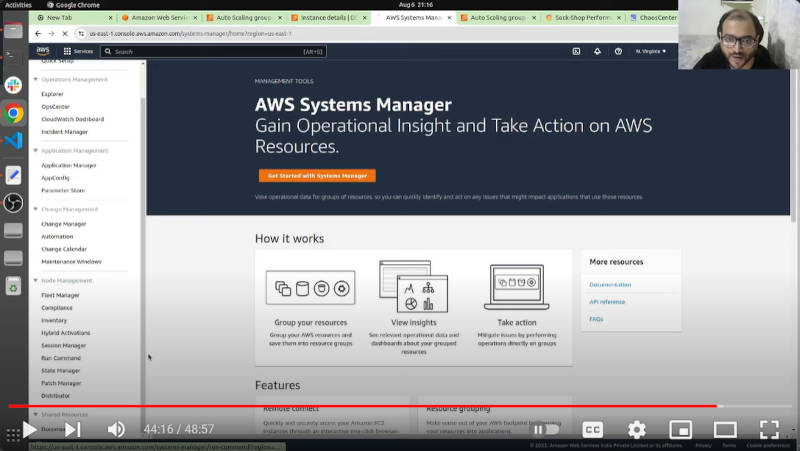Stop page loading in Chrome
The height and width of the screenshot is (451, 800).
pos(65,34)
